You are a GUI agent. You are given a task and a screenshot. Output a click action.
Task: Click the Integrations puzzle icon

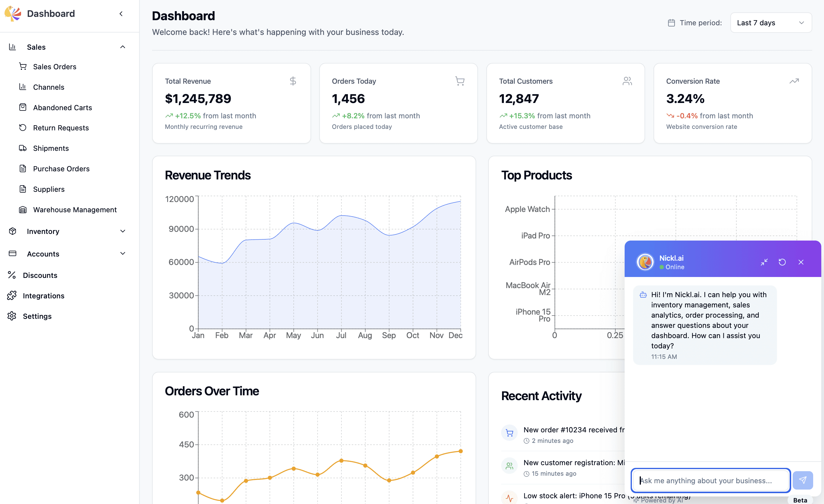click(x=12, y=295)
